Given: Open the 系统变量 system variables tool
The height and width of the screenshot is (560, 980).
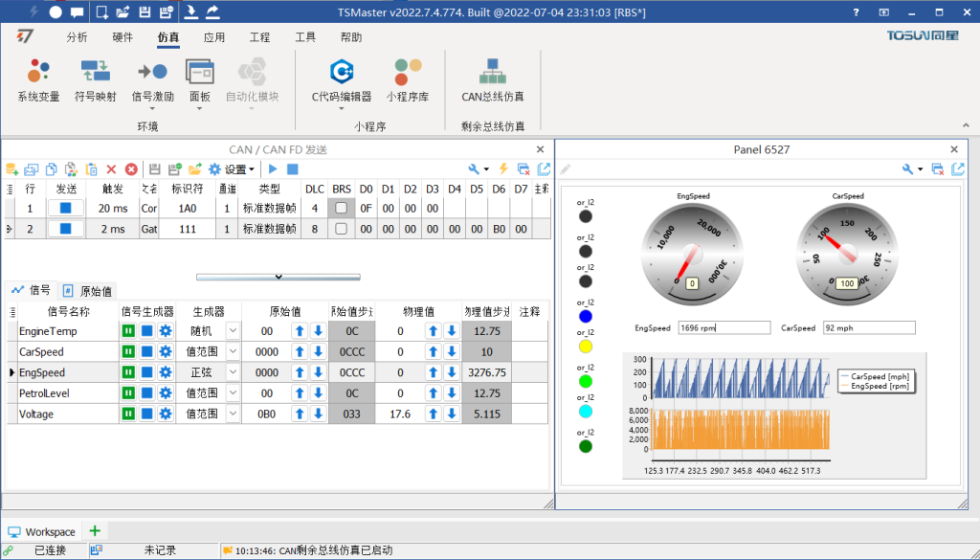Looking at the screenshot, I should pyautogui.click(x=36, y=81).
